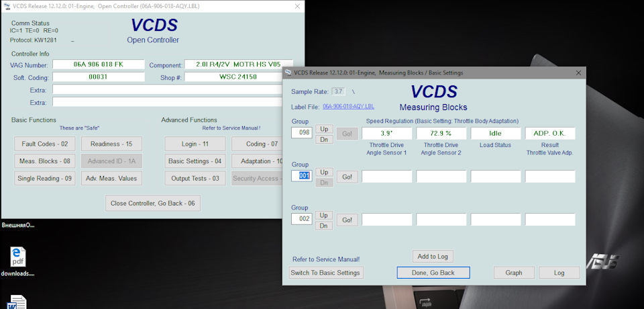Click the 72.9 % Angle Sensor 2 value
Image resolution: width=644 pixels, height=309 pixels.
pyautogui.click(x=441, y=133)
